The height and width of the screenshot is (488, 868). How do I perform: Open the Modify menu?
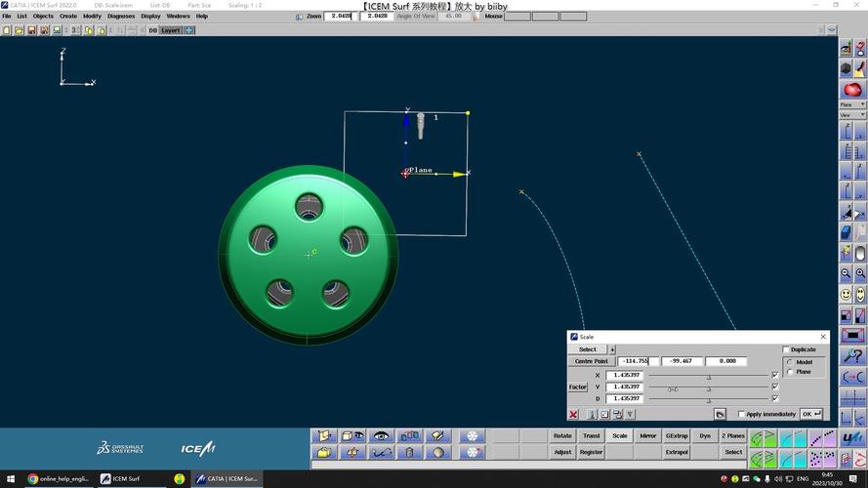click(93, 16)
